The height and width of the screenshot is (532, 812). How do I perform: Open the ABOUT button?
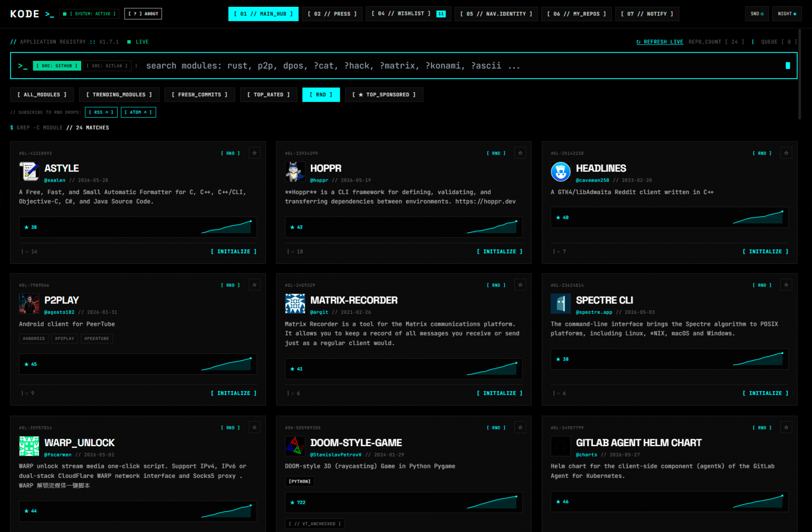click(143, 14)
